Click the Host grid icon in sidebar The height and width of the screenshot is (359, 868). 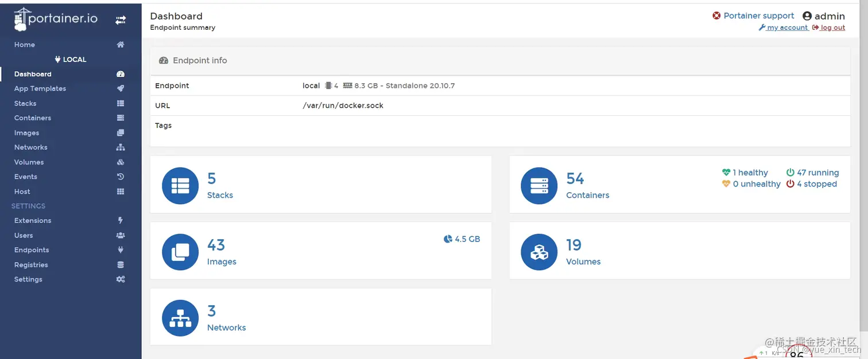coord(121,192)
